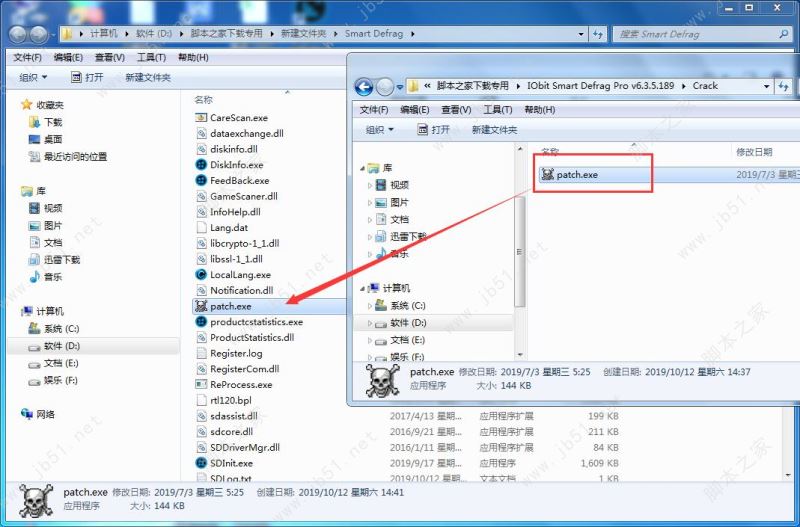The width and height of the screenshot is (800, 527).
Task: Collapse 库 tree node in Crack window
Action: tap(362, 168)
